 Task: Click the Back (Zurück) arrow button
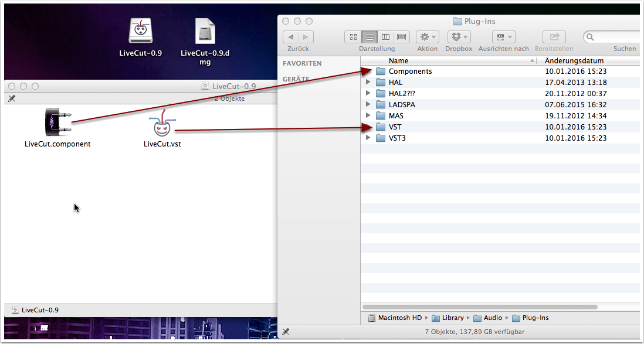pyautogui.click(x=292, y=37)
